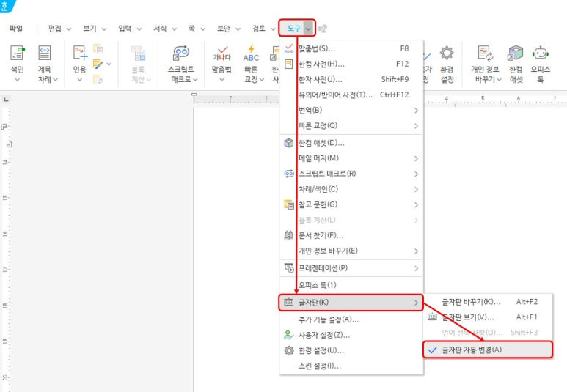Expand the dropdown arrow next to 개인 정보 바꾸기
This screenshot has height=392, width=567.
point(499,79)
